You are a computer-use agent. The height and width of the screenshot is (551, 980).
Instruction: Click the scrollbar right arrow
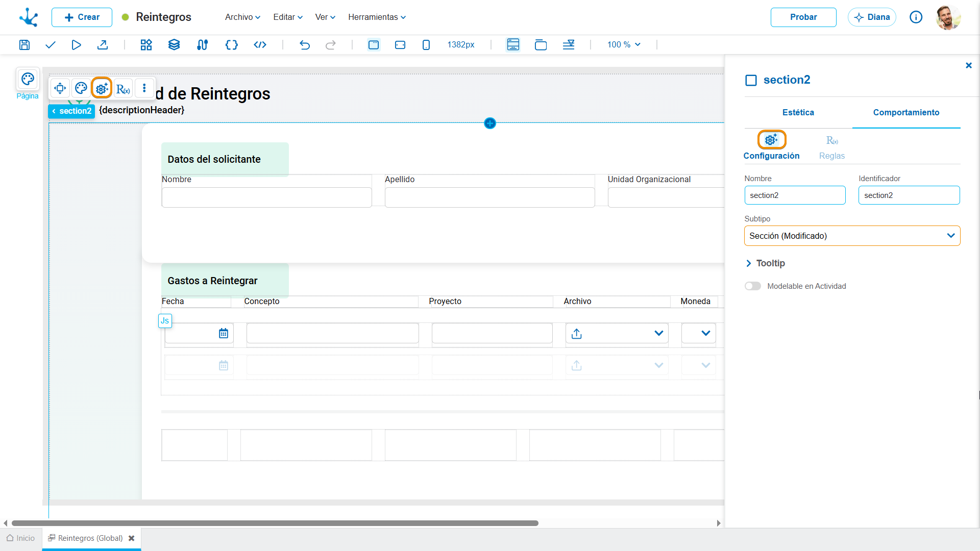coord(719,523)
